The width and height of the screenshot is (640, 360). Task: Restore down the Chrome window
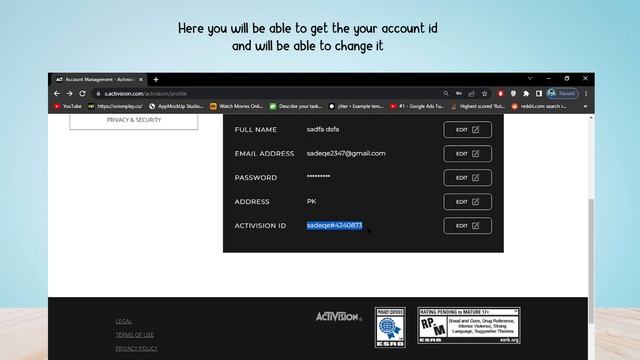pyautogui.click(x=567, y=78)
